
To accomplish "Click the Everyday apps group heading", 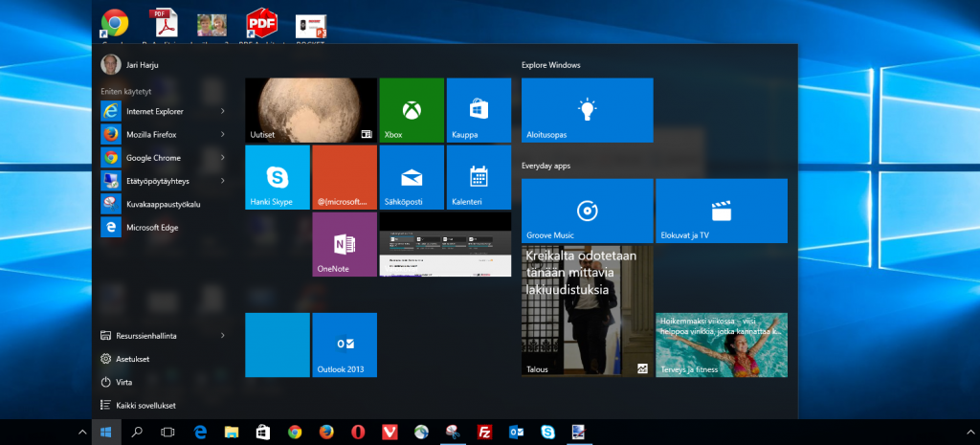I will (546, 166).
